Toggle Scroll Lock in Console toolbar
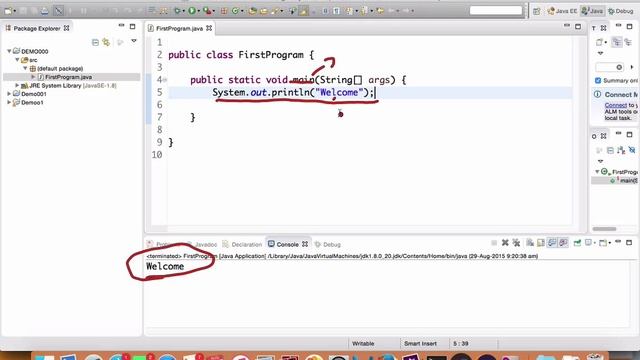Image resolution: width=640 pixels, height=360 pixels. pos(541,243)
